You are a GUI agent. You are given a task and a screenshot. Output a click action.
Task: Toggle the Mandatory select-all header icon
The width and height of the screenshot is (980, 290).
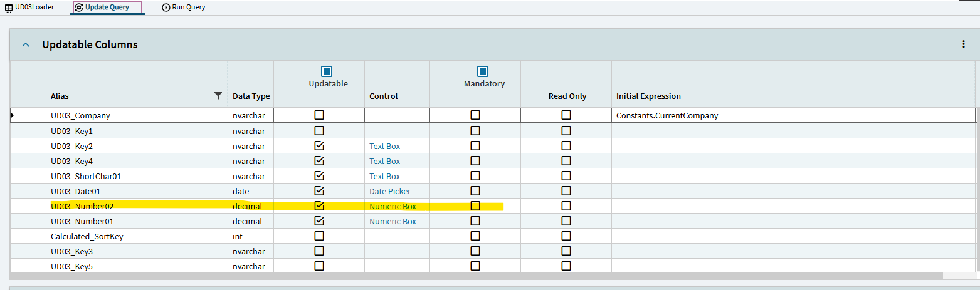[483, 71]
